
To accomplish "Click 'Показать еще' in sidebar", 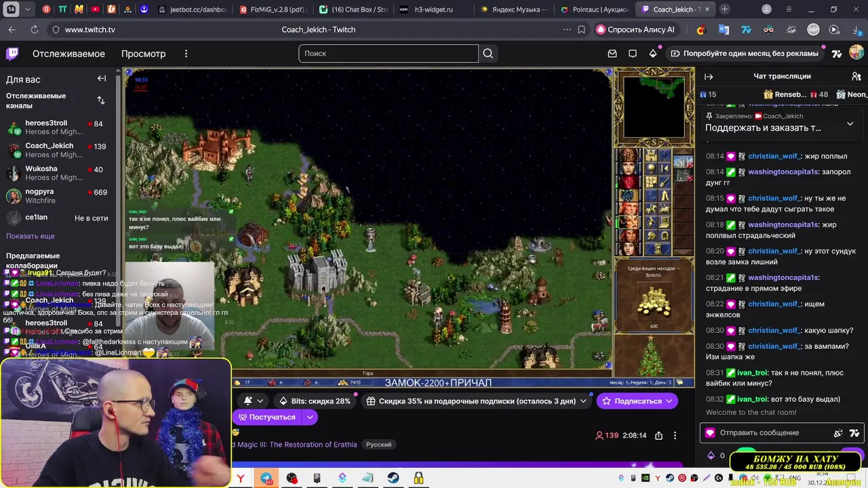I will 31,236.
